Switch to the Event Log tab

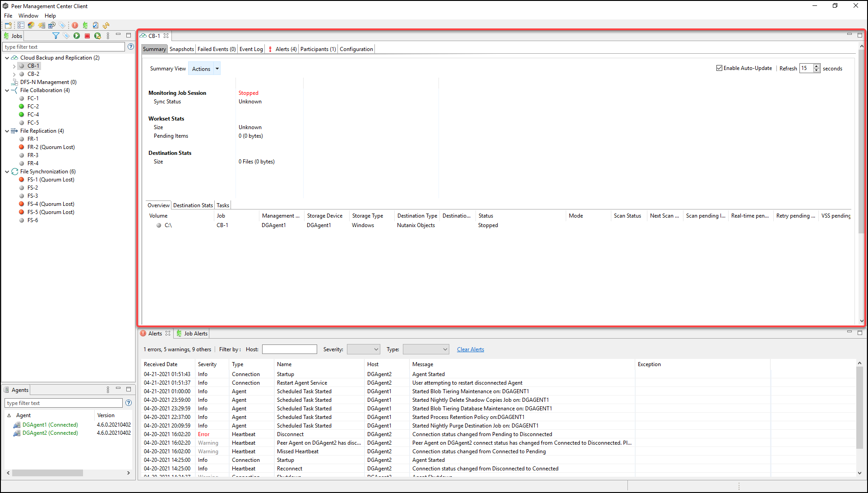pyautogui.click(x=251, y=49)
